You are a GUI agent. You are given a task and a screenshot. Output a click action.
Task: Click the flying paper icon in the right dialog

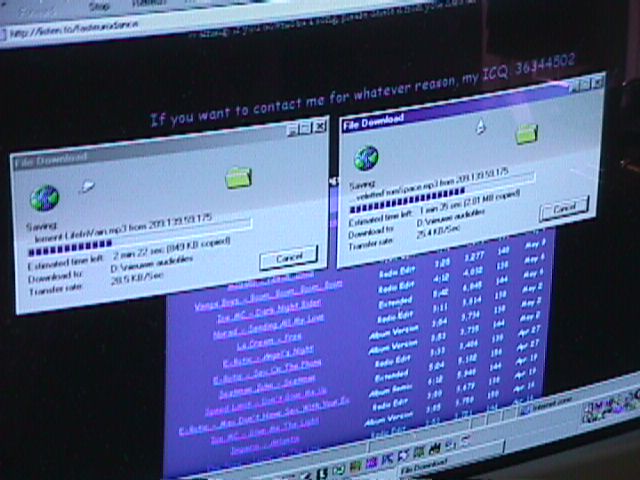pyautogui.click(x=480, y=126)
